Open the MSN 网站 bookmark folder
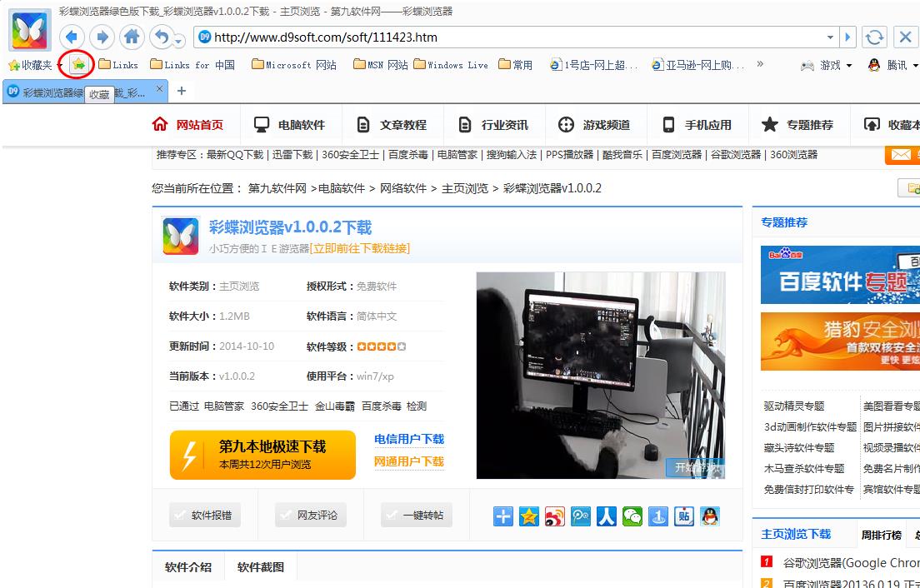The width and height of the screenshot is (920, 588). 381,65
